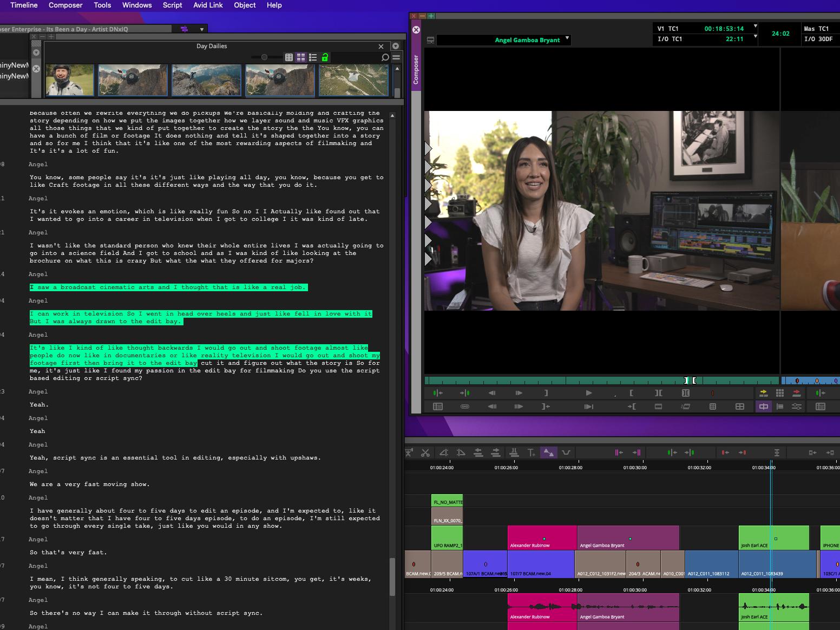Click the search magnifier in Day Dailies bin
The width and height of the screenshot is (840, 630).
click(x=385, y=57)
